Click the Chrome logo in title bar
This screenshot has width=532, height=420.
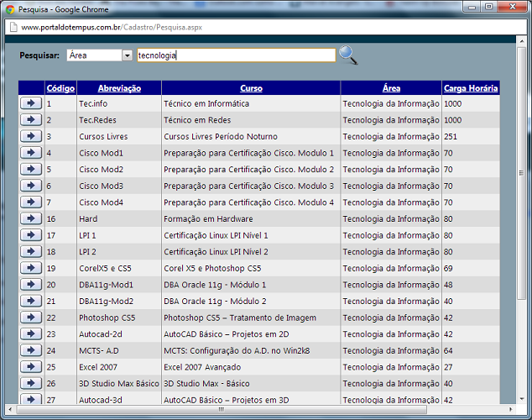tap(10, 9)
